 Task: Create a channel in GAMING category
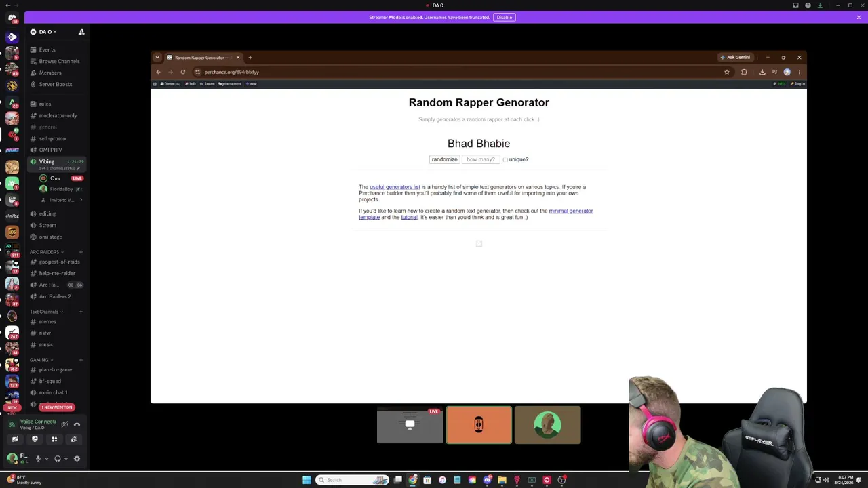(x=81, y=360)
